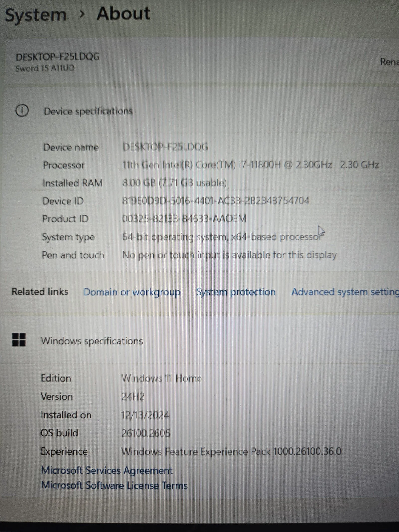Click the Product ID value 00325-82133-84633-AAOEM
The height and width of the screenshot is (532, 399).
pos(184,219)
